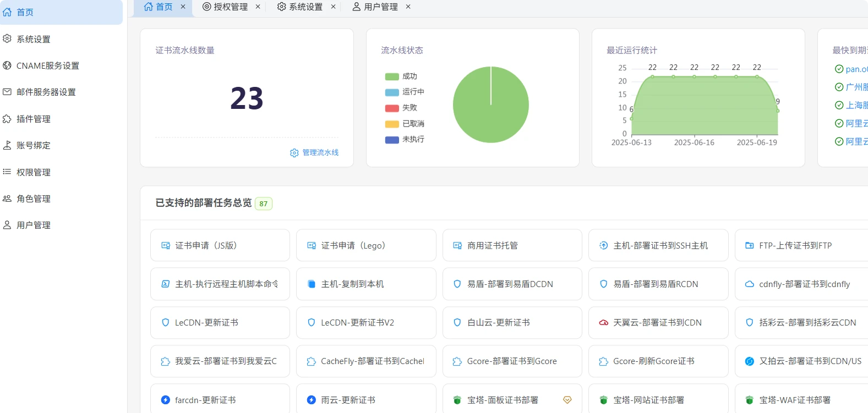
Task: Click the 主机-复制到本机 card icon
Action: 312,284
